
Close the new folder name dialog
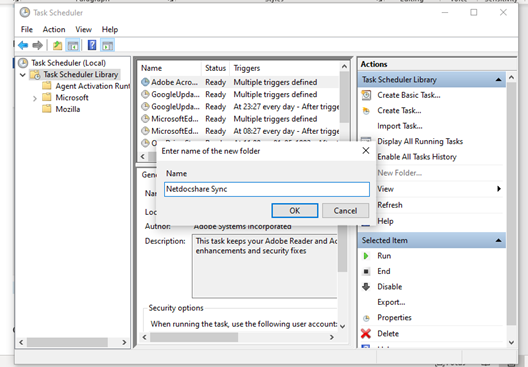pos(366,151)
